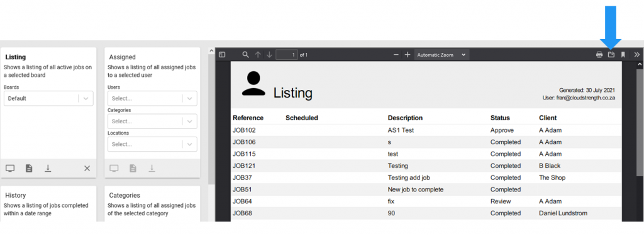This screenshot has width=644, height=236.
Task: Expand the Boards Default dropdown
Action: 48,98
